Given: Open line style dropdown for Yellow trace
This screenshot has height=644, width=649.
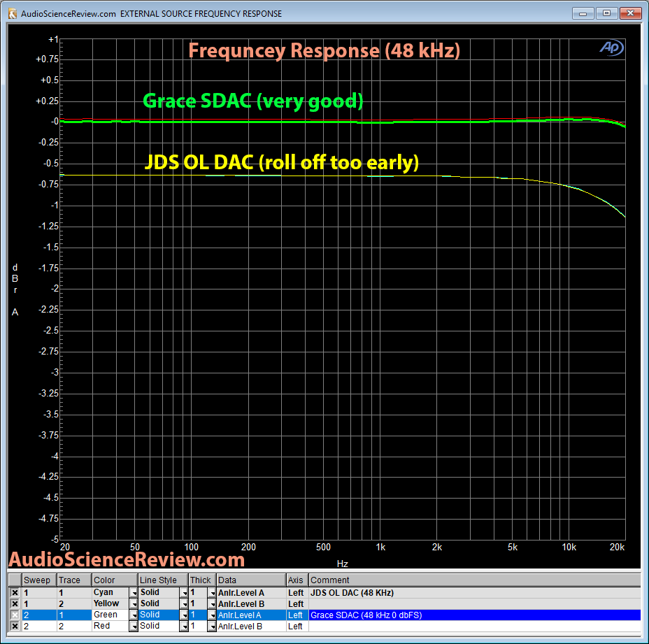Looking at the screenshot, I should click(x=184, y=604).
